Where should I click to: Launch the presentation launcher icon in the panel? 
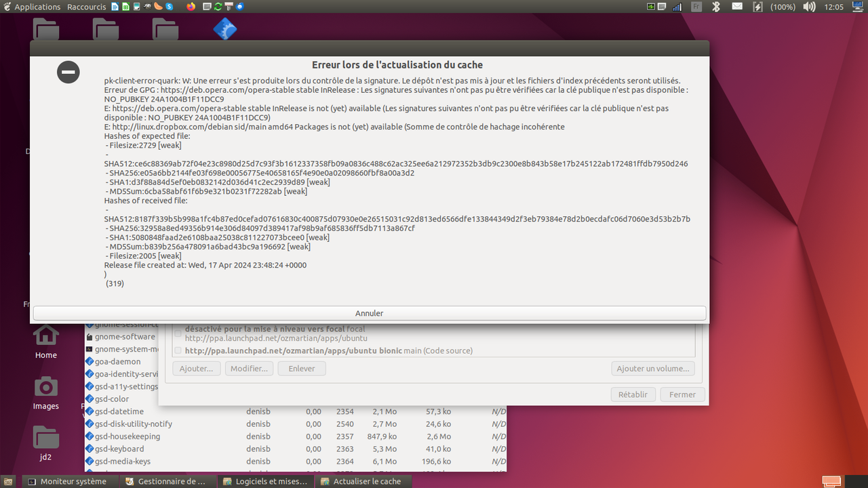coord(137,7)
